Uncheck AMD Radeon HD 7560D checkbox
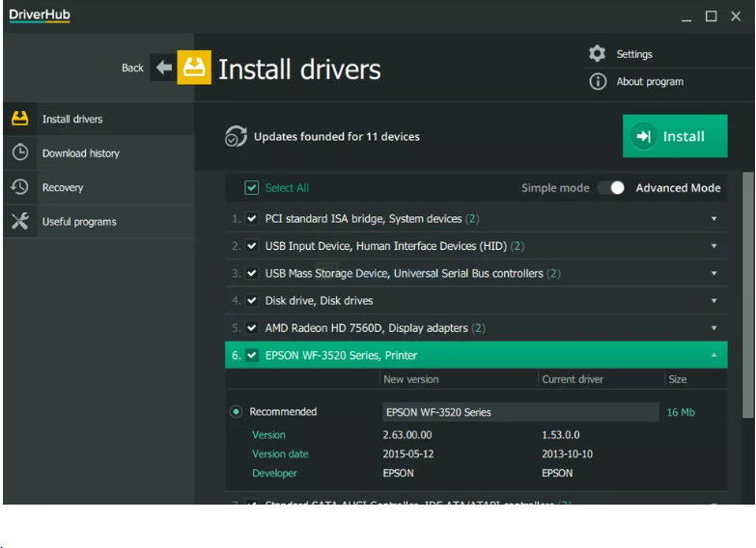Image resolution: width=756 pixels, height=548 pixels. click(x=252, y=328)
